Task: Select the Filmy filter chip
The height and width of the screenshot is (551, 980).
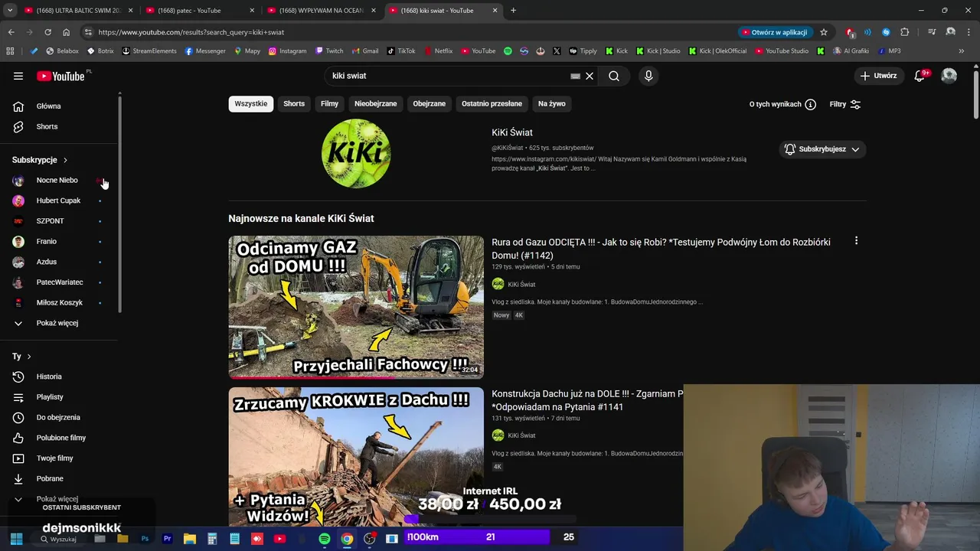Action: pyautogui.click(x=329, y=103)
